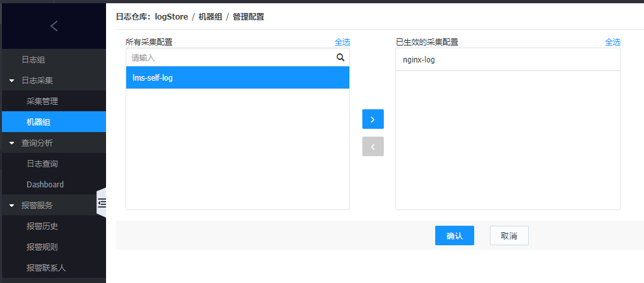The image size is (644, 283).
Task: Click the logStore breadcrumb
Action: pyautogui.click(x=171, y=17)
